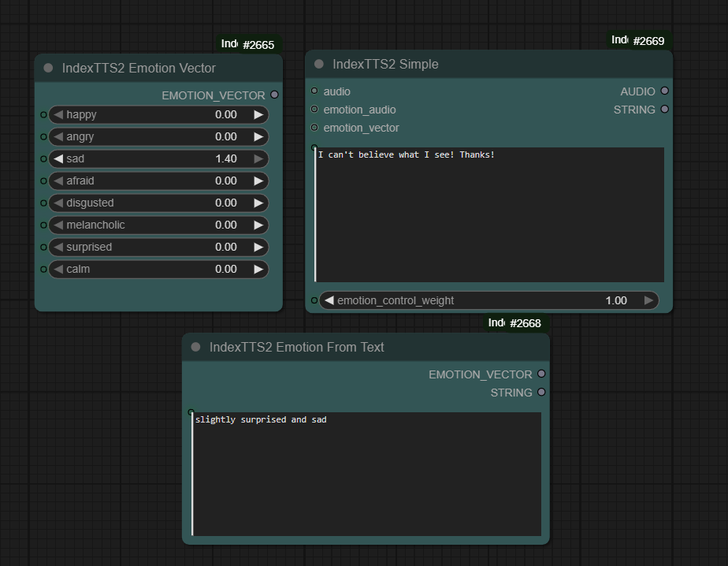
Task: Increase the surprised value with right arrow
Action: click(x=258, y=248)
